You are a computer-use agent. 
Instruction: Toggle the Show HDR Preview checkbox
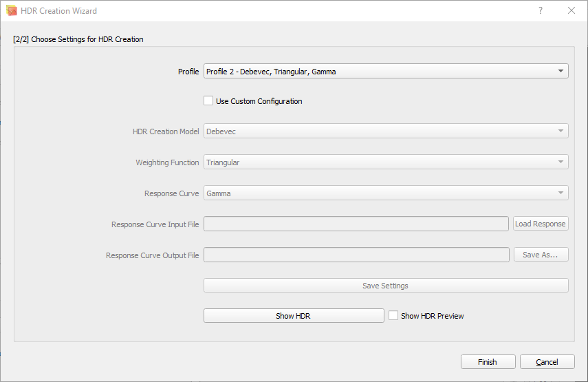pos(393,316)
